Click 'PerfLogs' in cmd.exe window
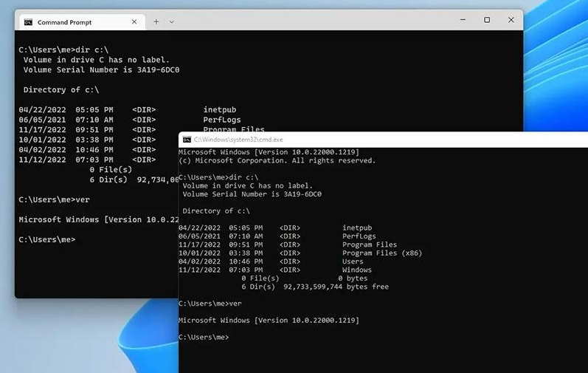 tap(359, 236)
